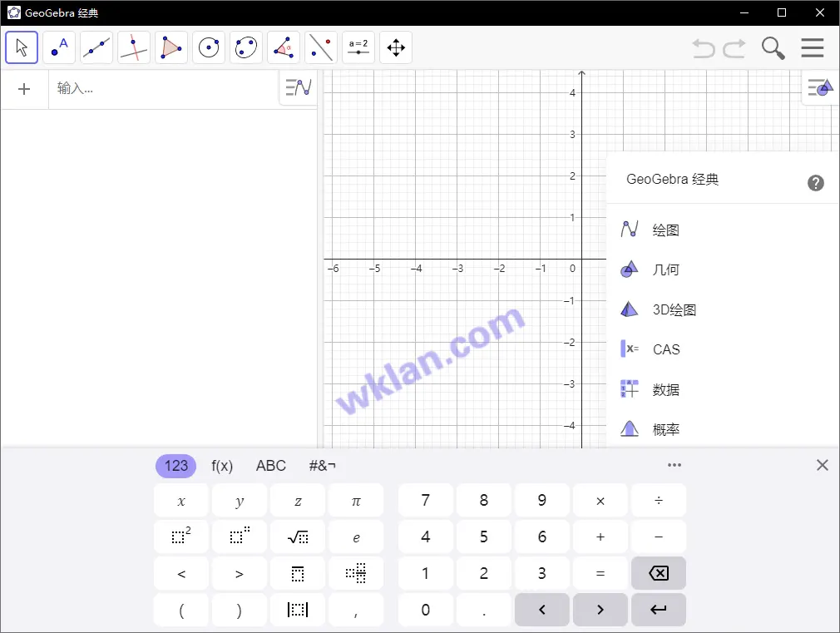The height and width of the screenshot is (633, 840).
Task: Tap the π key
Action: tap(356, 501)
